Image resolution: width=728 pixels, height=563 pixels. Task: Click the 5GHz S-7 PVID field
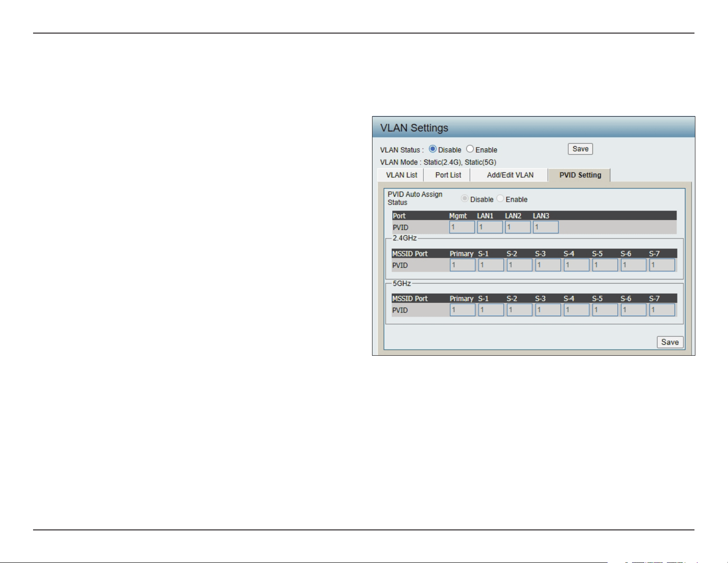662,310
